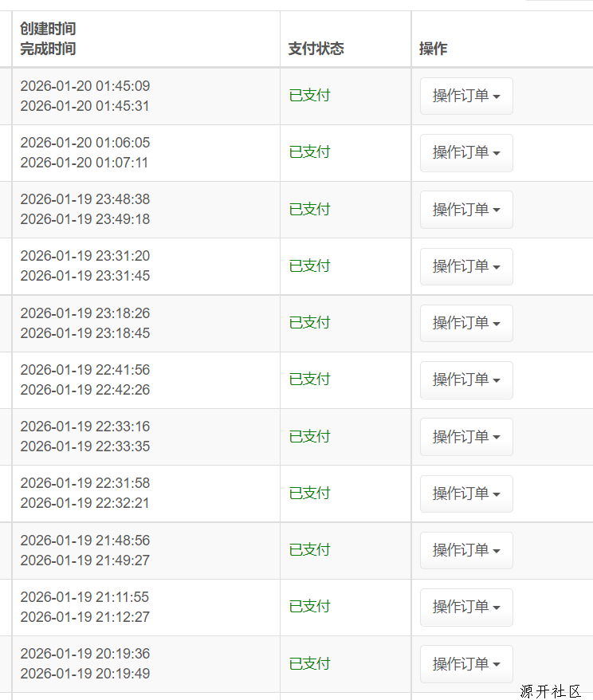Viewport: 593px width, 700px height.
Task: Expand 操作订单 menu for order created 2026-01-20 01:06:05
Action: (x=466, y=153)
